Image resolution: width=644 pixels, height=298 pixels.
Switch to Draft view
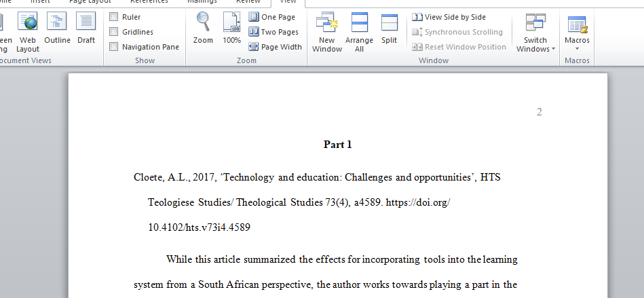coord(86,28)
